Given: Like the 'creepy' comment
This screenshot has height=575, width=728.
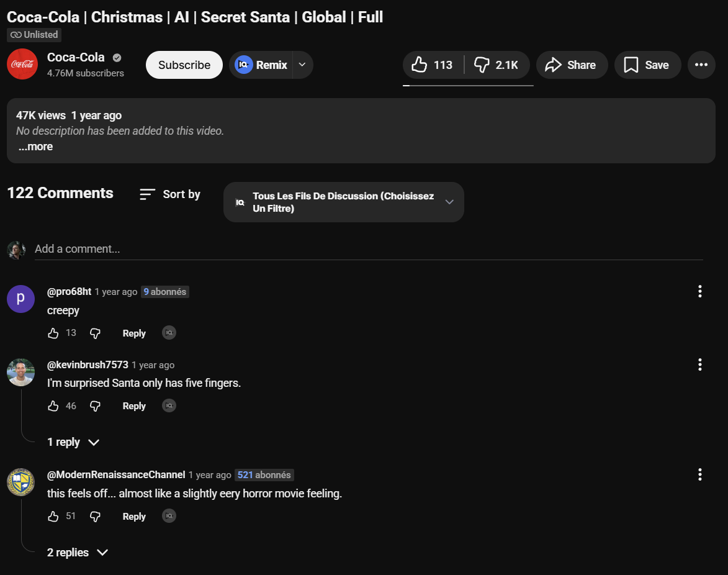Looking at the screenshot, I should tap(53, 333).
